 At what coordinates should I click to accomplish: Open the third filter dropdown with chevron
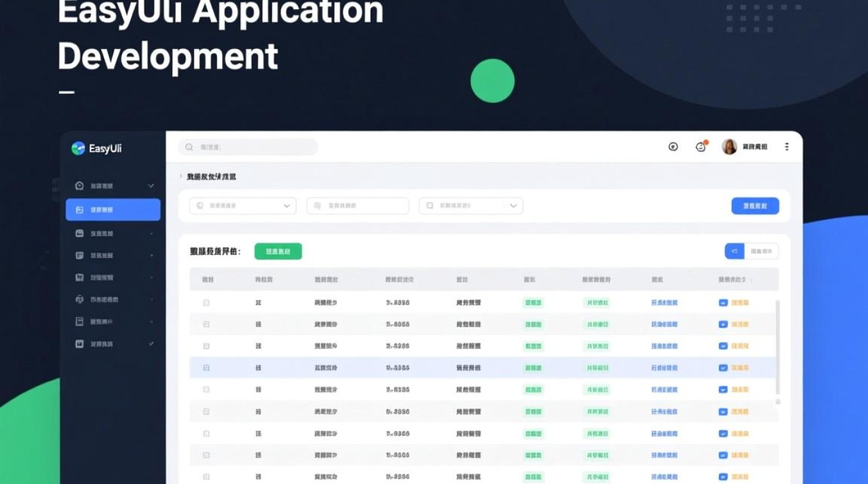click(x=471, y=206)
